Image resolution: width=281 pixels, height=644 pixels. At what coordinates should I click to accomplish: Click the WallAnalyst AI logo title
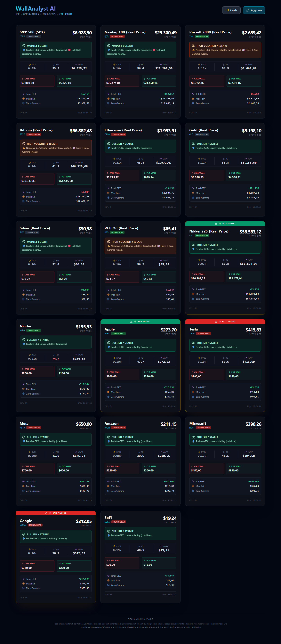point(36,9)
